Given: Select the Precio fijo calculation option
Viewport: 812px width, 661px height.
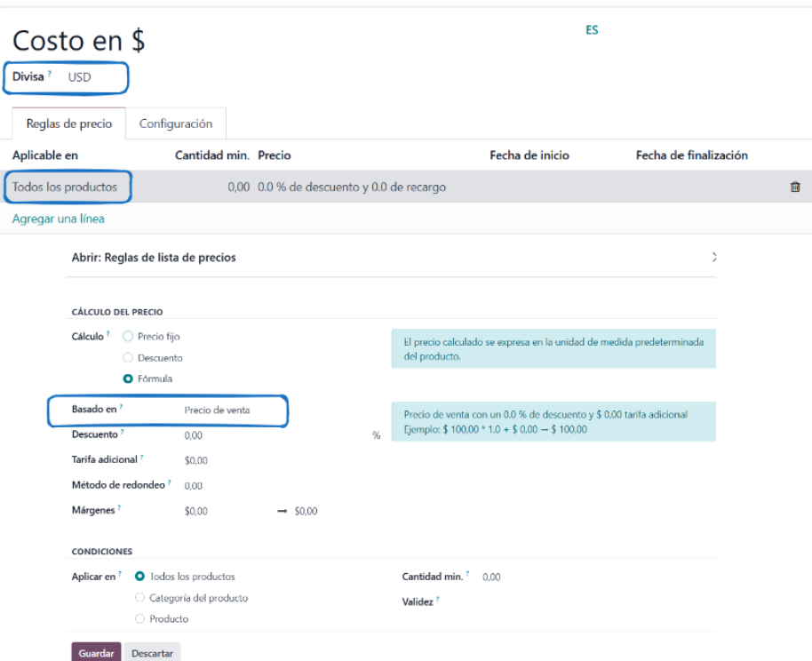Looking at the screenshot, I should click(129, 337).
